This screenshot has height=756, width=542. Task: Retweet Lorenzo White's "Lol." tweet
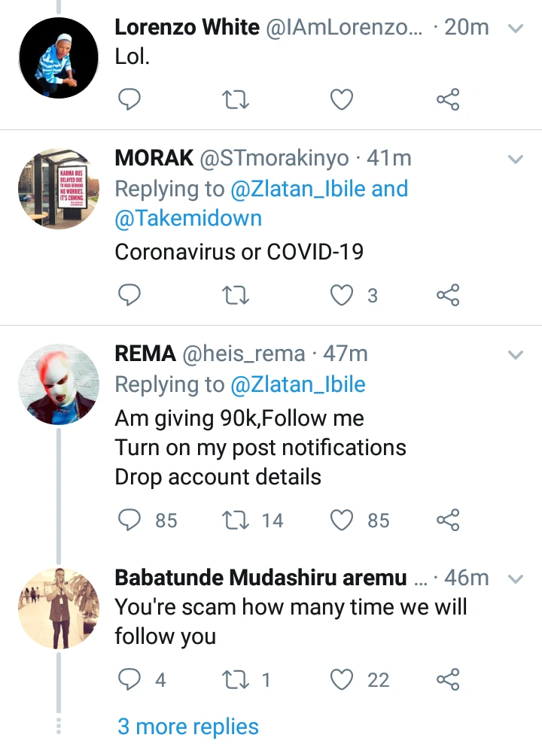pos(236,99)
